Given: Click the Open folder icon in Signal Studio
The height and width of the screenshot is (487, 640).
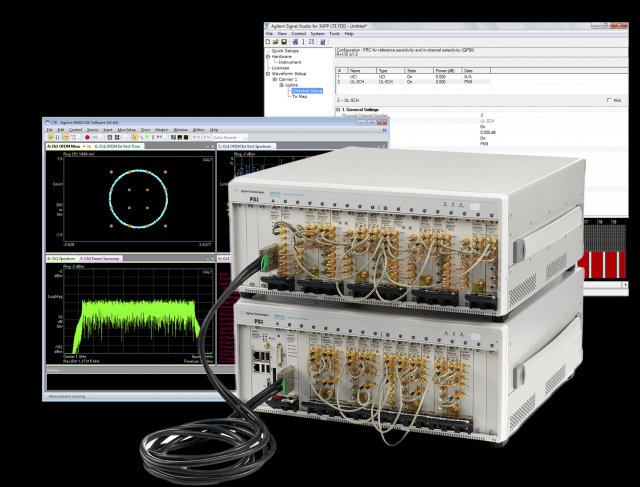Looking at the screenshot, I should coord(273,42).
